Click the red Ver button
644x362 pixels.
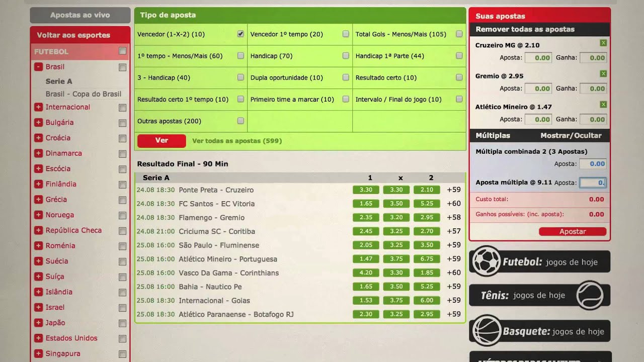(162, 141)
